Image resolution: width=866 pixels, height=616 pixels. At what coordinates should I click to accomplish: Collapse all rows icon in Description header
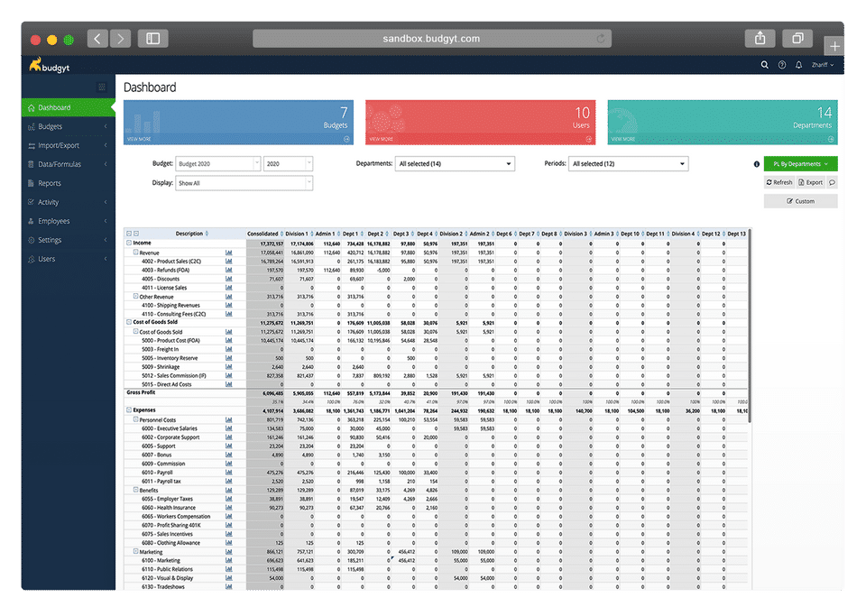tap(136, 234)
